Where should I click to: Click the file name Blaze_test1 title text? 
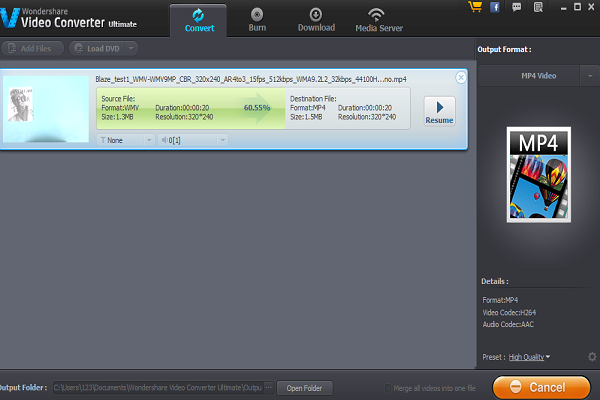[x=251, y=79]
